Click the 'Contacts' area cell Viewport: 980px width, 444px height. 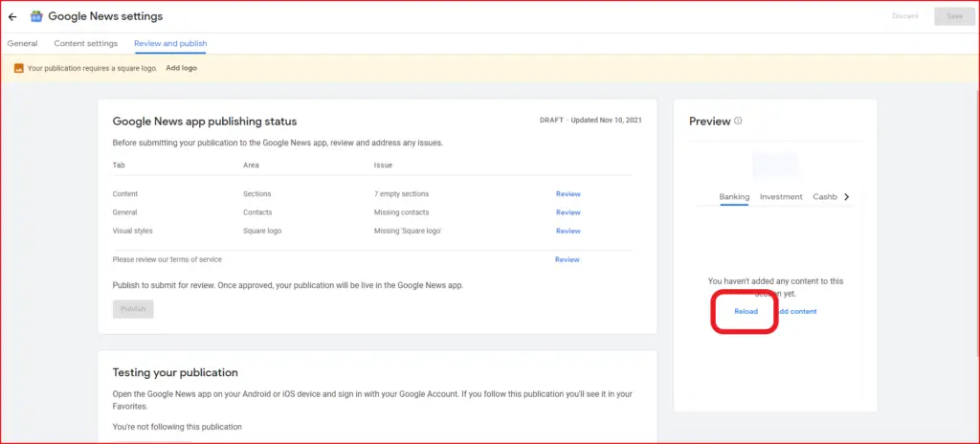point(257,212)
